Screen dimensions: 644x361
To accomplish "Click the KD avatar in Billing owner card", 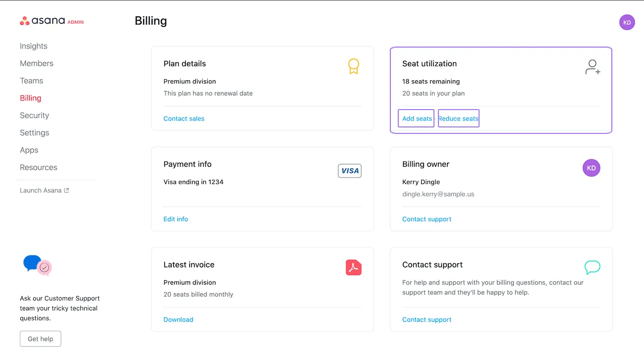I will coord(591,168).
